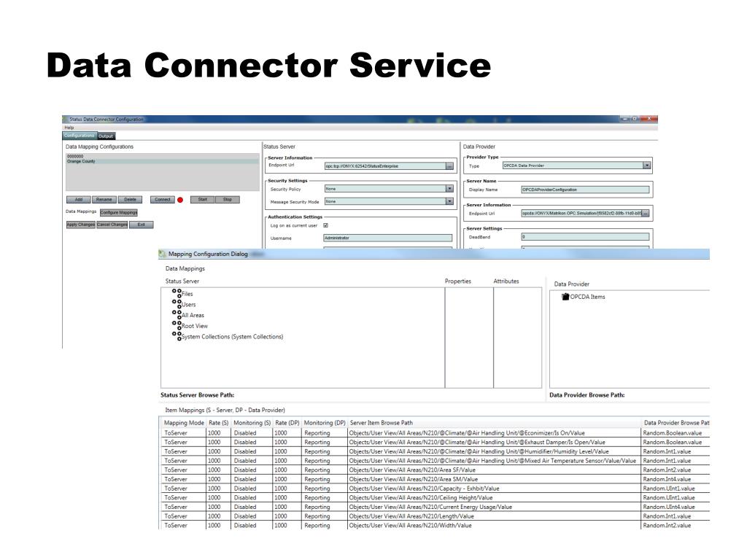This screenshot has width=747, height=560.
Task: Click the Configure Mappings button
Action: coord(119,212)
